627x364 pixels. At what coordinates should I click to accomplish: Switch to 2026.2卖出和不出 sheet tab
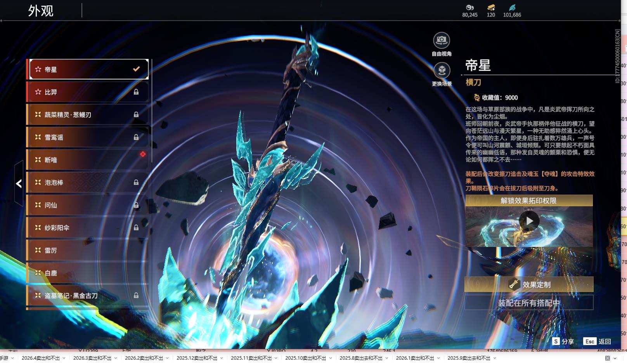click(x=144, y=358)
